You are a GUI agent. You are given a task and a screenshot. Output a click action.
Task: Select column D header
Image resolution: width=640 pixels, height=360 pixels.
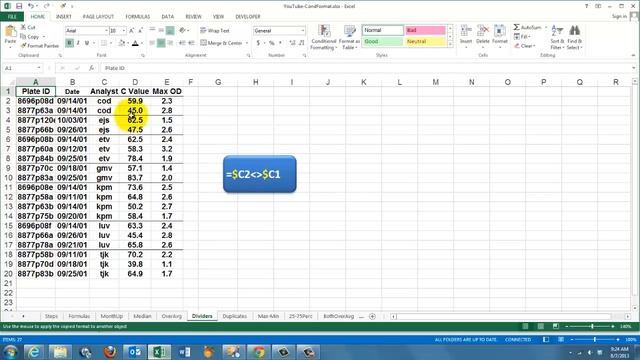(135, 82)
